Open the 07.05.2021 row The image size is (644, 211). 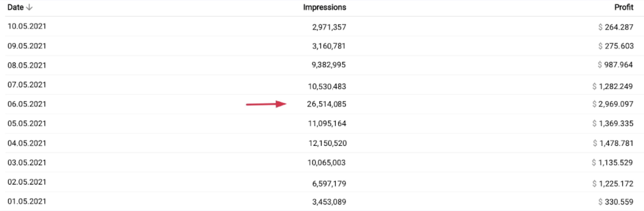click(x=27, y=85)
